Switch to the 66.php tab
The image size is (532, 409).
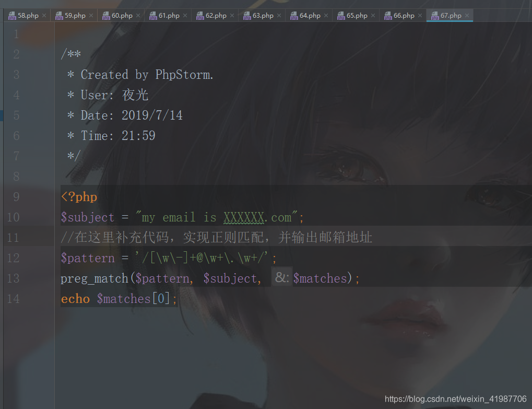pos(404,16)
